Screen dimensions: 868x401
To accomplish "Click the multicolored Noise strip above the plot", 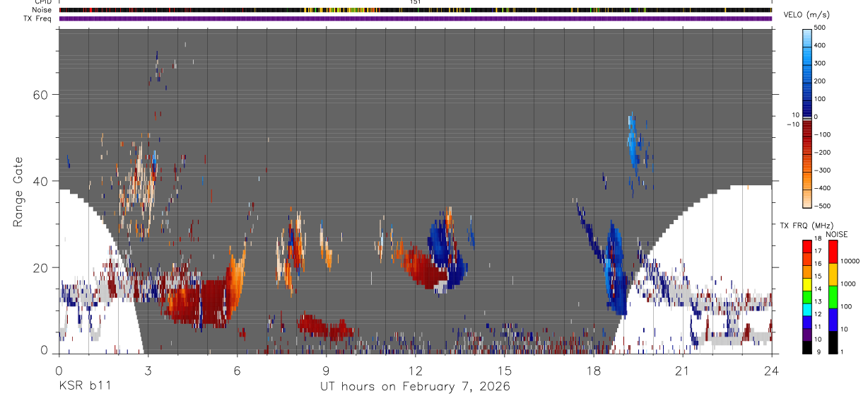I will 415,10.
